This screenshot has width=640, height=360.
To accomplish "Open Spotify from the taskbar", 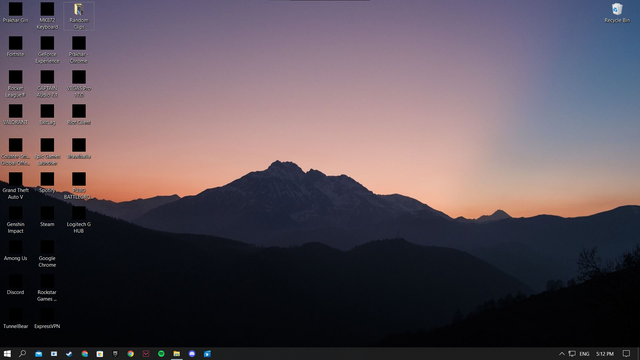I will (161, 354).
